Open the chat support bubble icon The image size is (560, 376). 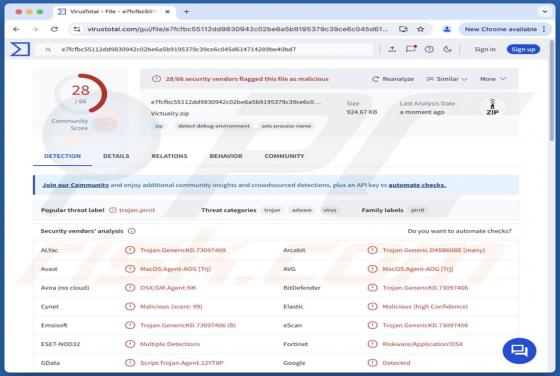[519, 351]
